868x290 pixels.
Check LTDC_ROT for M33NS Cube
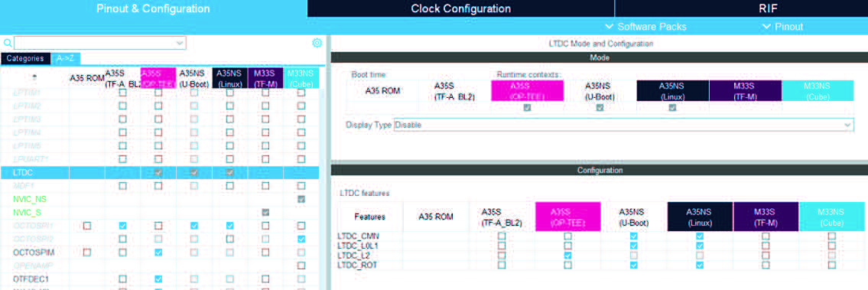[x=831, y=266]
